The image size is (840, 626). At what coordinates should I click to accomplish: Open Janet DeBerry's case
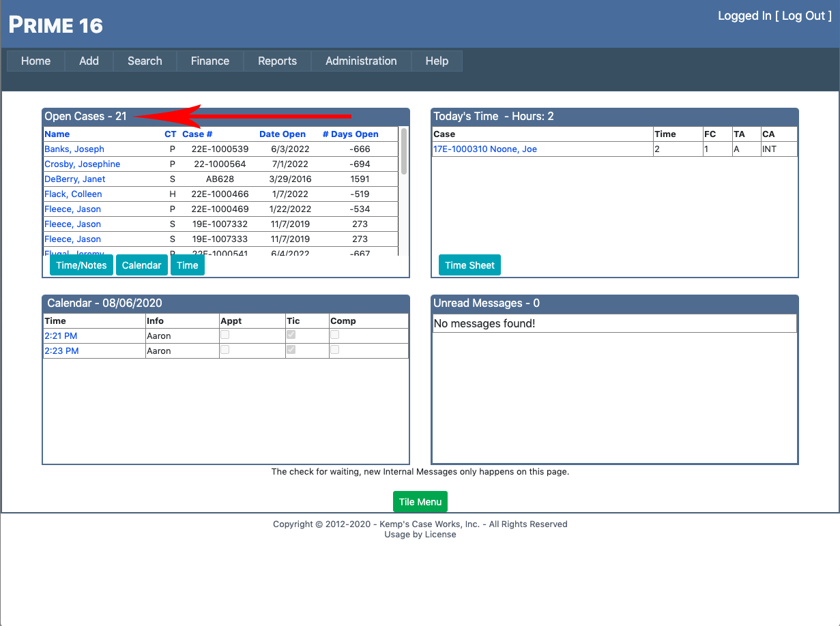pyautogui.click(x=75, y=179)
